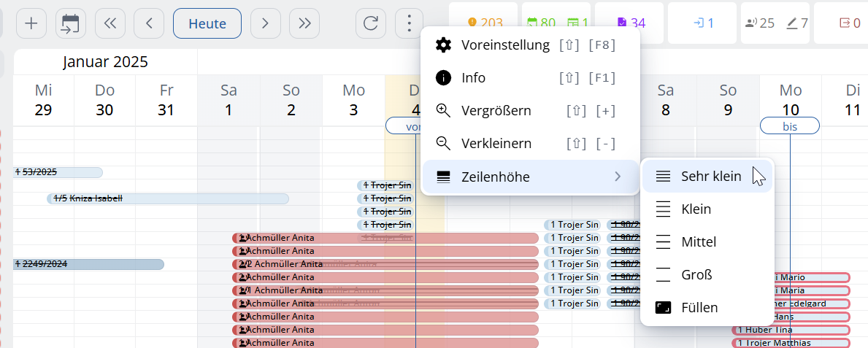Jump forward with double right chevrons
Viewport: 868px width, 348px height.
pos(304,23)
